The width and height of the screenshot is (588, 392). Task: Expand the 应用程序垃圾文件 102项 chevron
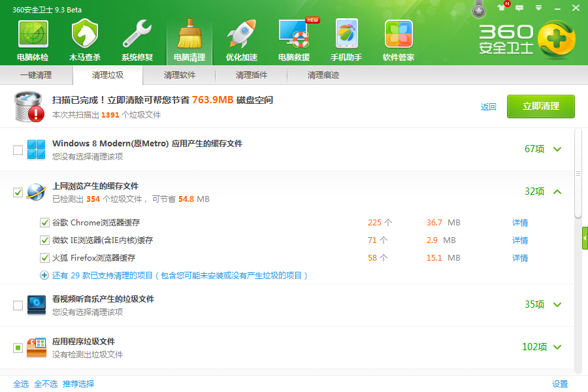tap(557, 347)
